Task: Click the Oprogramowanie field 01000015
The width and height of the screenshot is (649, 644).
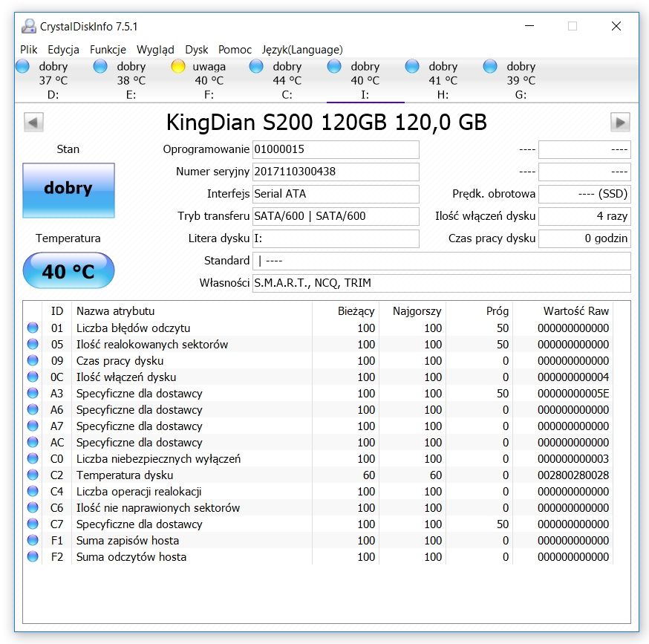Action: point(336,149)
